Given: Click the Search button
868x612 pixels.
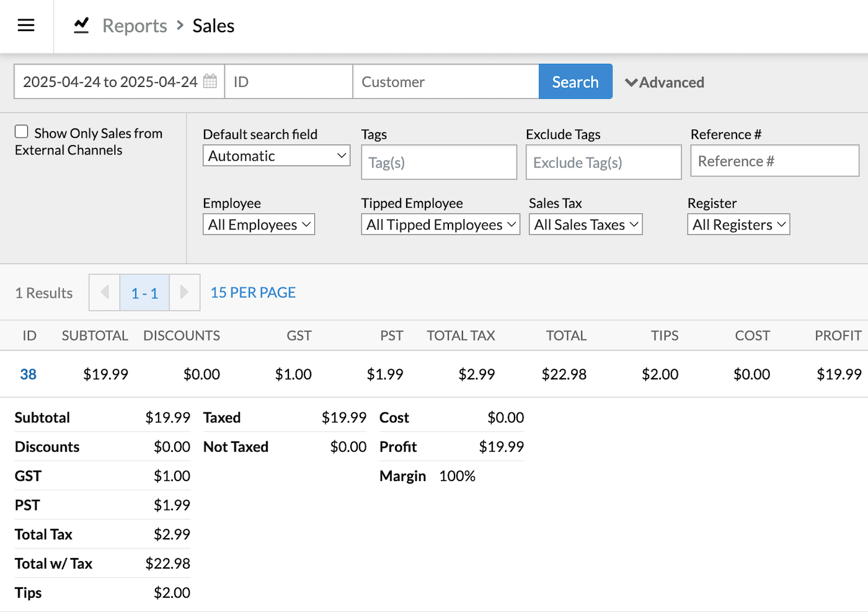Looking at the screenshot, I should pyautogui.click(x=575, y=81).
